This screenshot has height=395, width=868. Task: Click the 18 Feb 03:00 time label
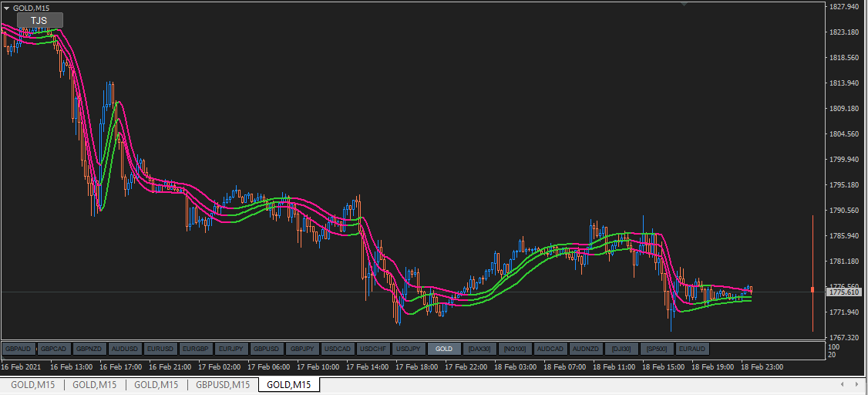coord(517,366)
